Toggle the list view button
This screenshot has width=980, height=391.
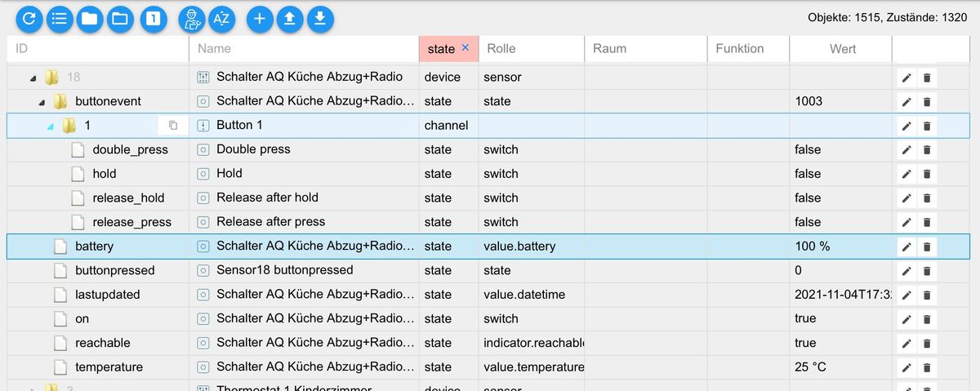60,19
